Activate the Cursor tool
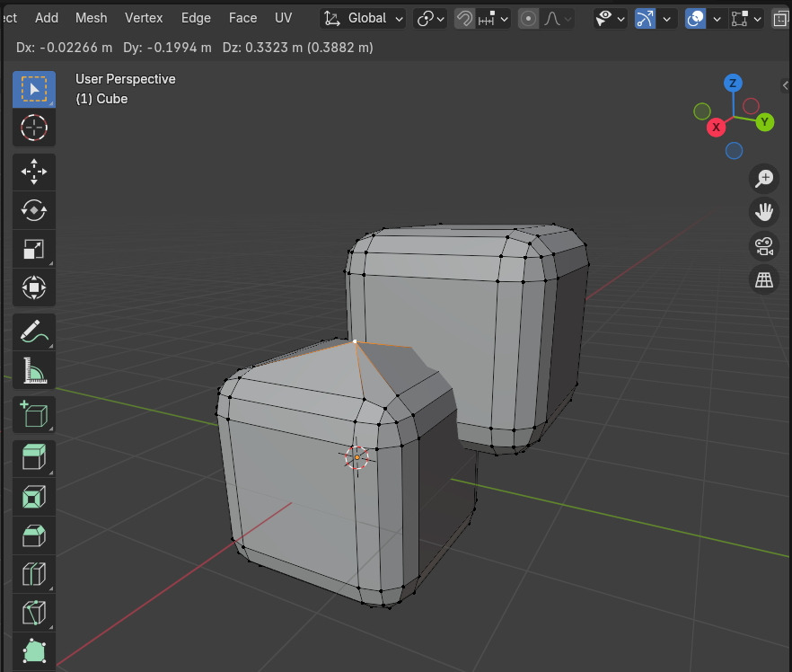 [x=34, y=128]
